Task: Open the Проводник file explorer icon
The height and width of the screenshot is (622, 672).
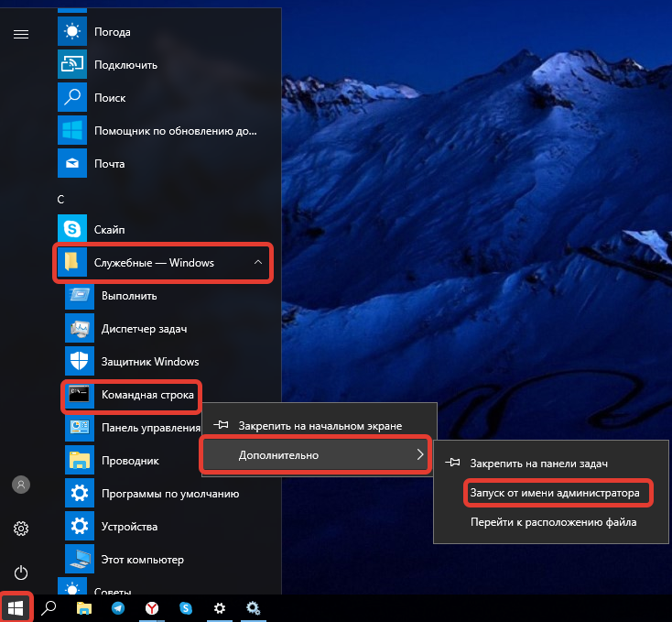Action: coord(80,461)
